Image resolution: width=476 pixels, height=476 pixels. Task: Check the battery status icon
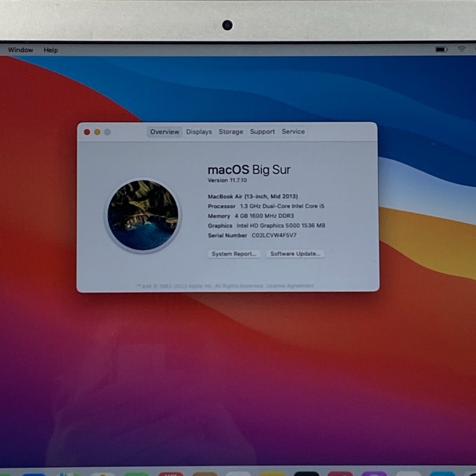pos(442,49)
